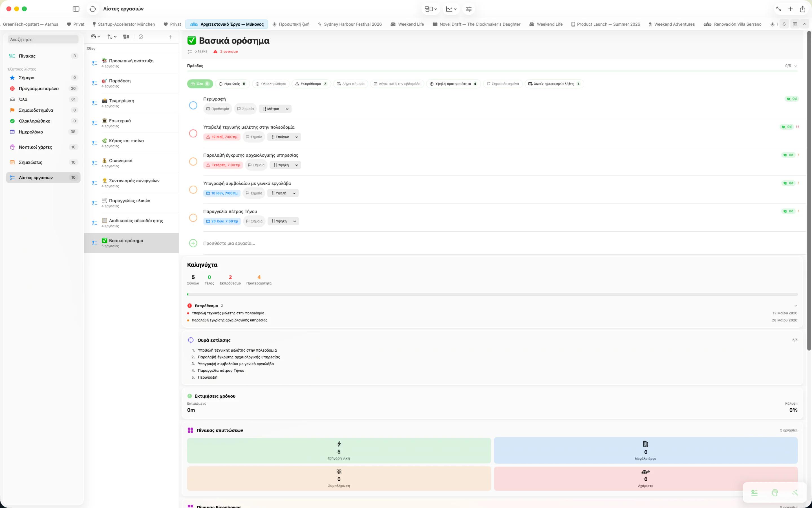Open the Σήμερα smart list
812x508 pixels.
click(43, 78)
